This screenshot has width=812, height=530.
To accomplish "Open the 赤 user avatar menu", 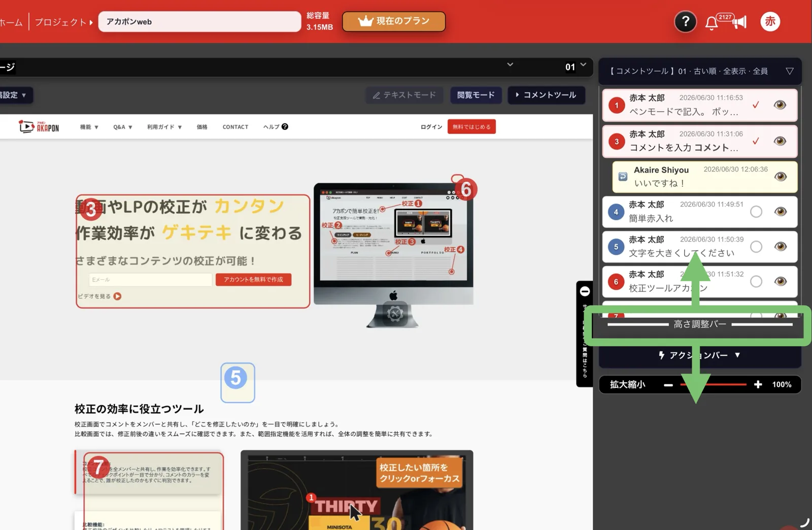I will pyautogui.click(x=770, y=21).
